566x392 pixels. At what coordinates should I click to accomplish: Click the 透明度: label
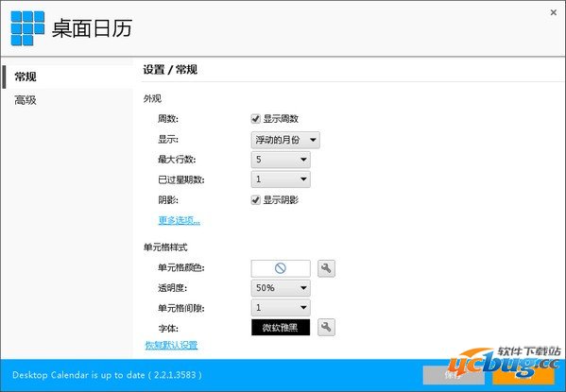[173, 288]
